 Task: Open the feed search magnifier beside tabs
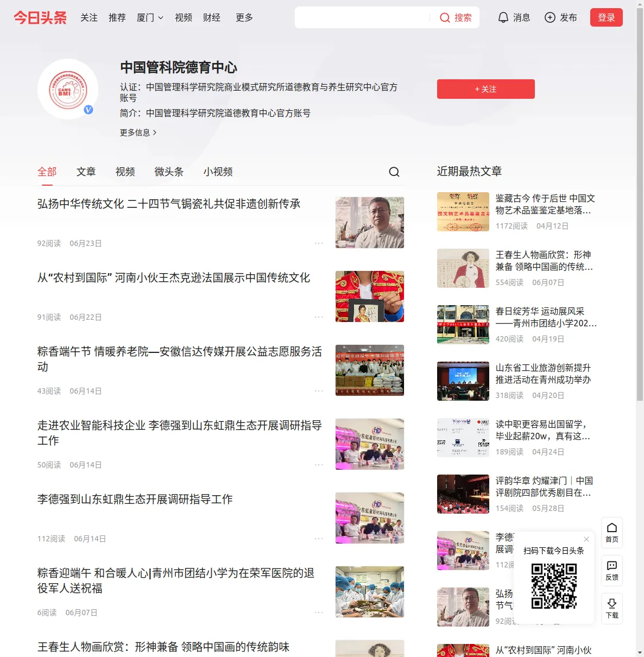[394, 172]
